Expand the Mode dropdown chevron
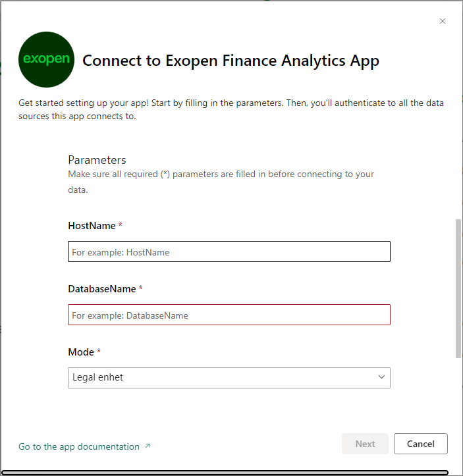463x476 pixels. tap(381, 377)
